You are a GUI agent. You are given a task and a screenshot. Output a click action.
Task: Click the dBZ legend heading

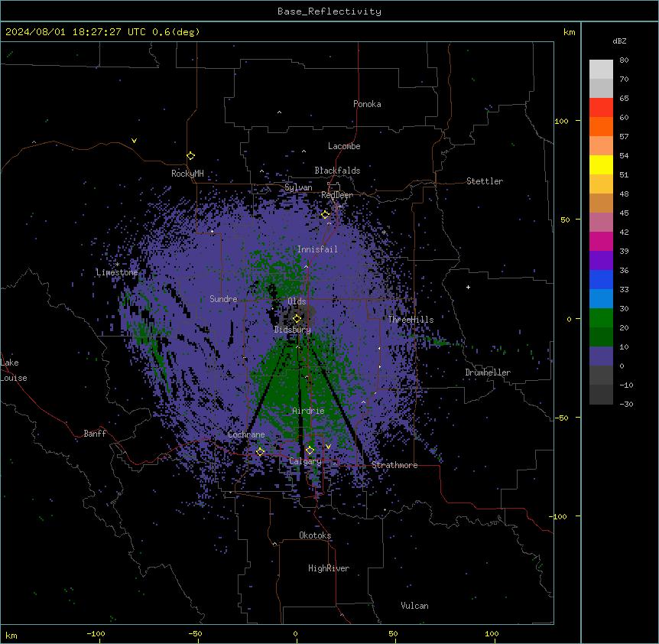pyautogui.click(x=619, y=41)
